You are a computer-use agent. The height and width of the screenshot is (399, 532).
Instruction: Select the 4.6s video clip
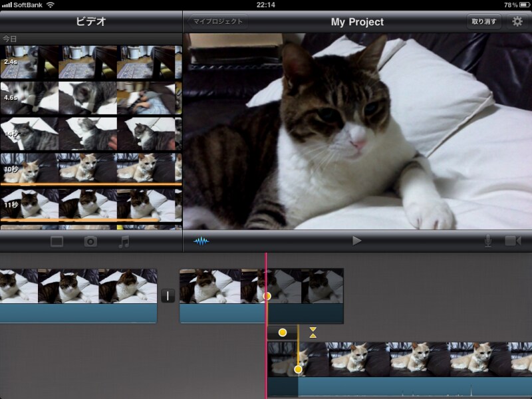pos(90,97)
